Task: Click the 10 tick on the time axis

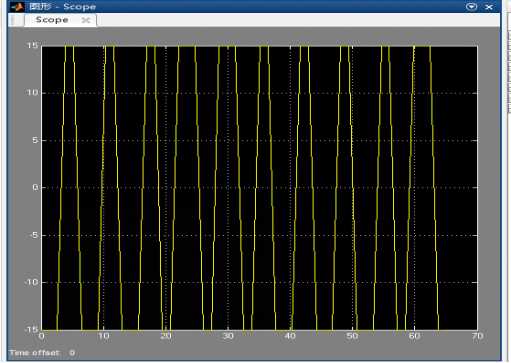Action: [x=104, y=336]
